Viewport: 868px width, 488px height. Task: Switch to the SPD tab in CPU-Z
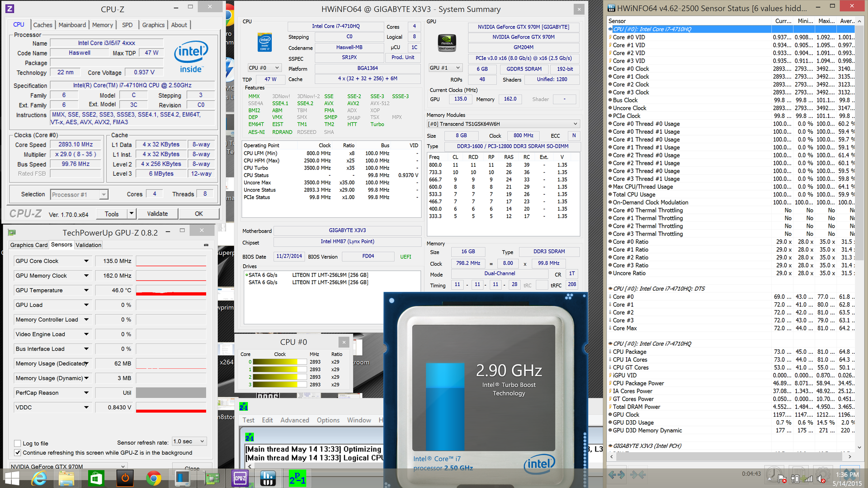pos(127,25)
